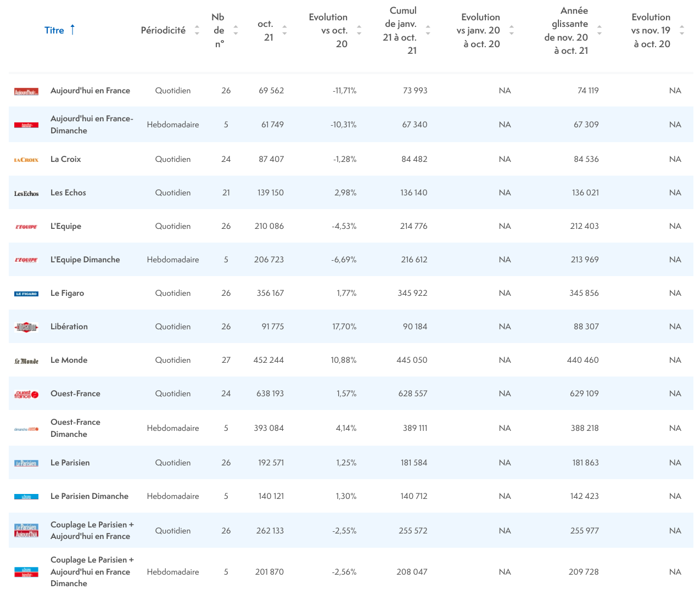Click the La Croix logo

26,160
